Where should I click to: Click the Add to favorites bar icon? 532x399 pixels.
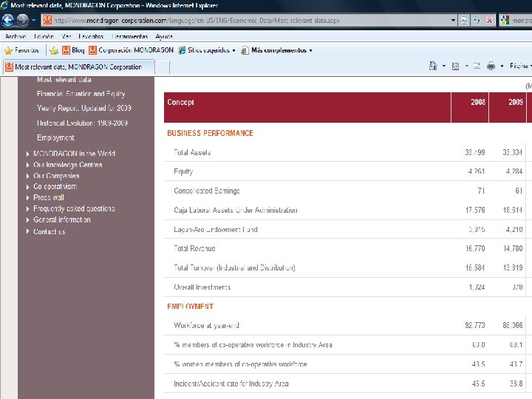(x=54, y=50)
